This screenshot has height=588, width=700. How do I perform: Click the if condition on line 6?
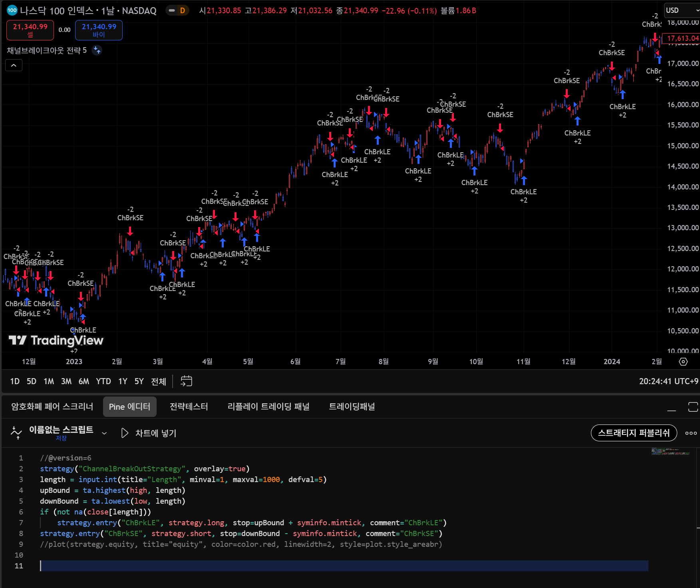point(95,512)
